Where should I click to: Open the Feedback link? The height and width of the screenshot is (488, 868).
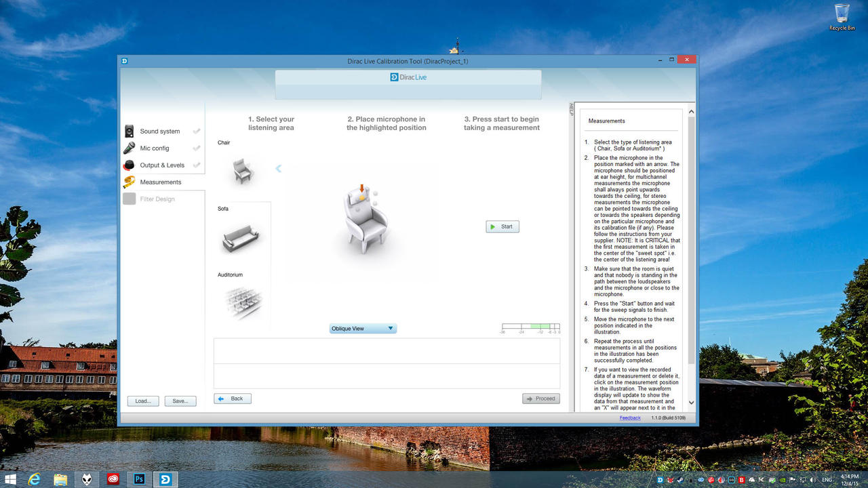(x=630, y=418)
